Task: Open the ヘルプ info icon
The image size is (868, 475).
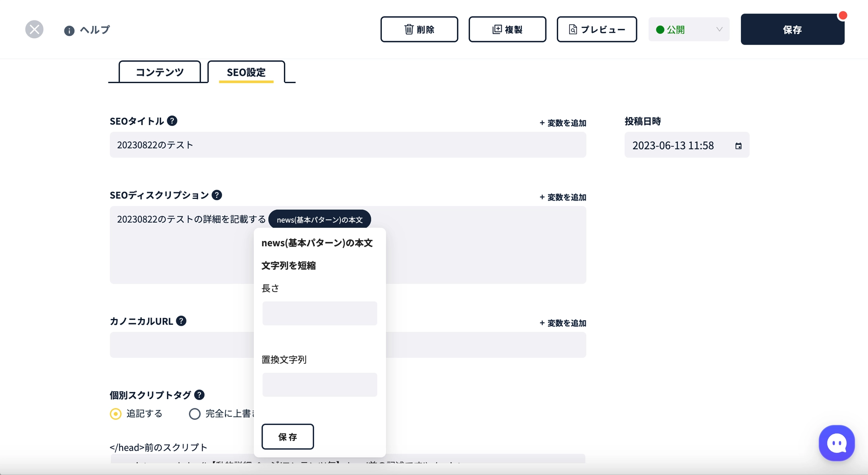Action: point(69,31)
